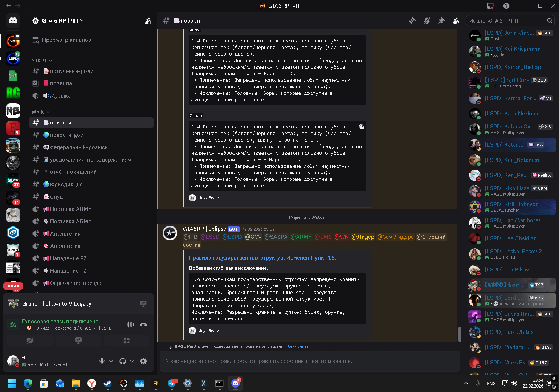Open Yandex Browser from the taskbar

coord(91,383)
